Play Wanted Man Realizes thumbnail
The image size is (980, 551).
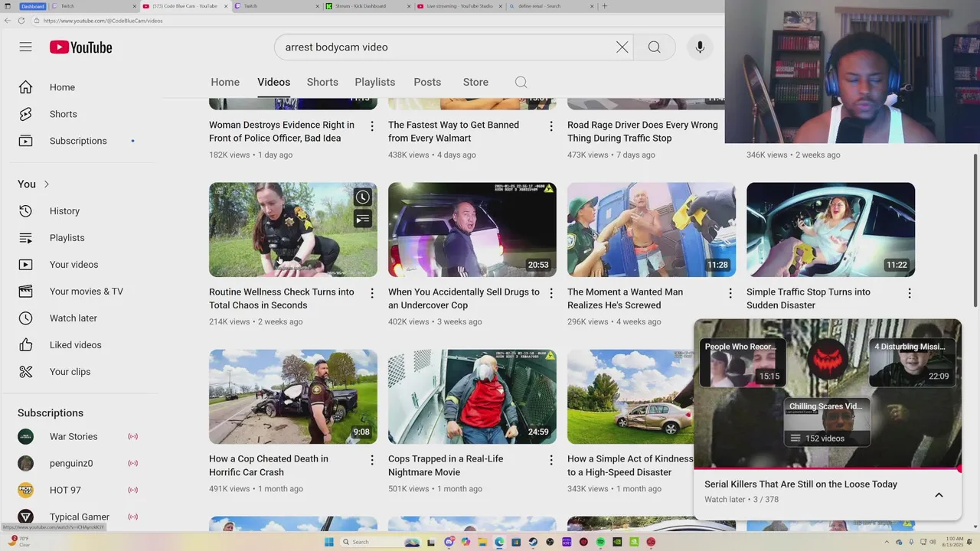[x=652, y=230]
